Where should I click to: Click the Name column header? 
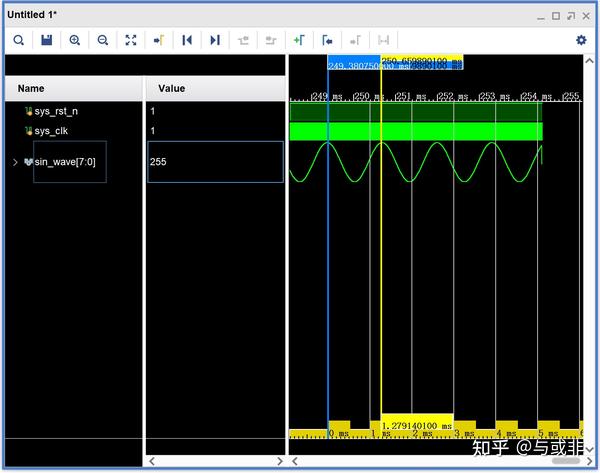pos(32,89)
